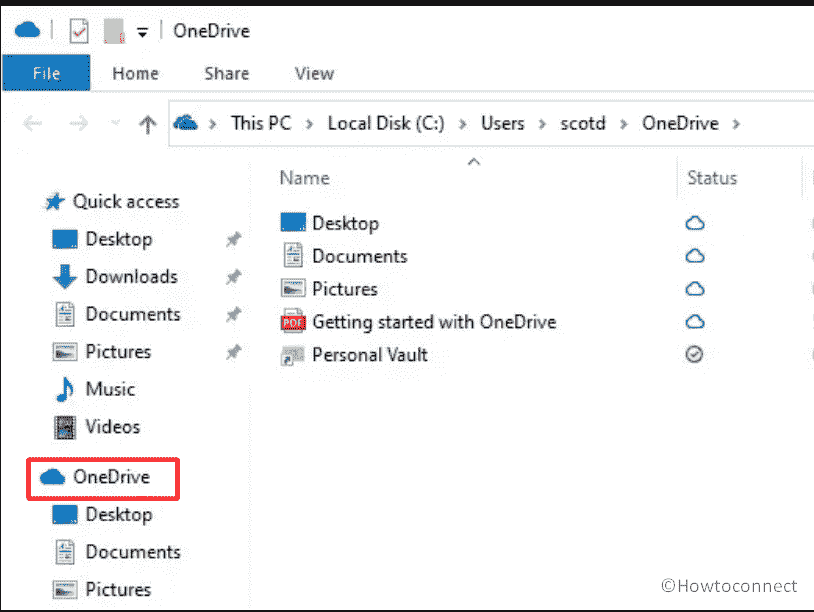Pin status of Desktop via its pin icon
The height and width of the screenshot is (612, 814).
233,239
